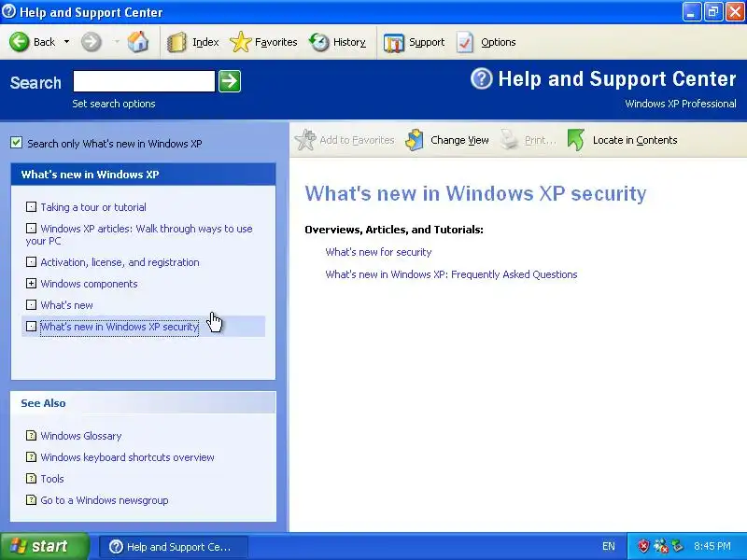747x560 pixels.
Task: Open Taking a tour or tutorial topic
Action: click(93, 207)
